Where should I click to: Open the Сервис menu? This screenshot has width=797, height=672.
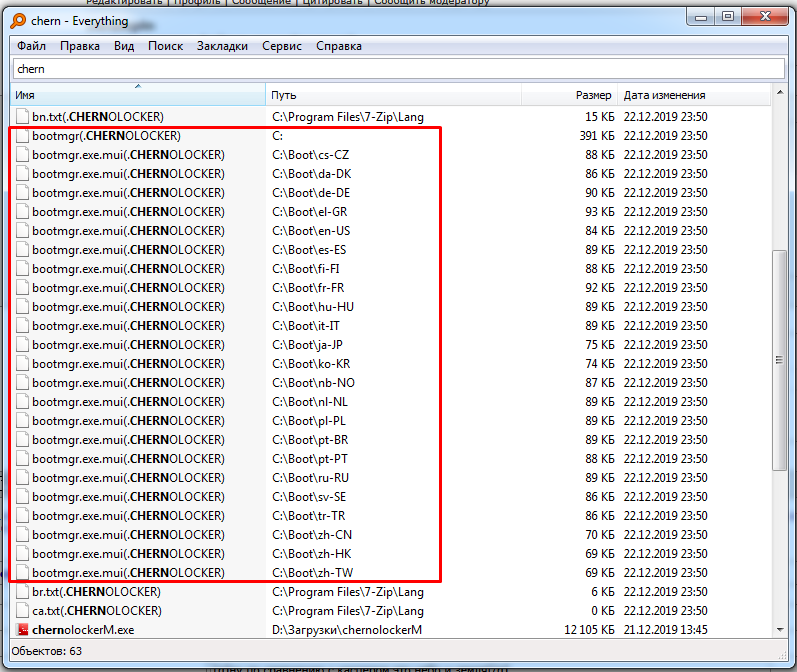pyautogui.click(x=282, y=46)
